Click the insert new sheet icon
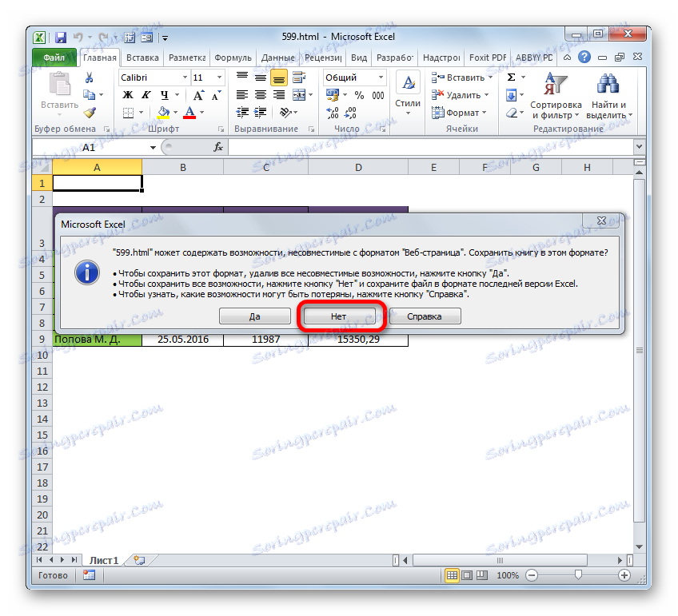The image size is (678, 616). coord(139,560)
